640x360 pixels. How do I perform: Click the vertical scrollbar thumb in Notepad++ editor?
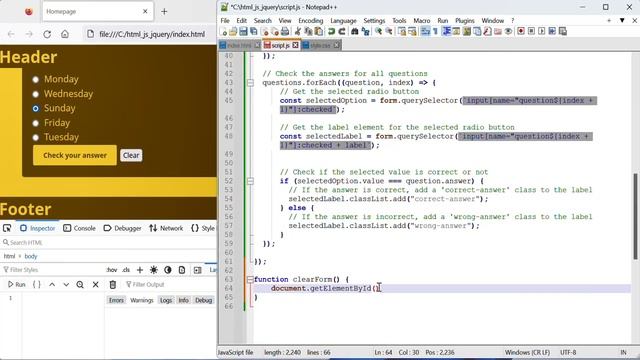635,216
